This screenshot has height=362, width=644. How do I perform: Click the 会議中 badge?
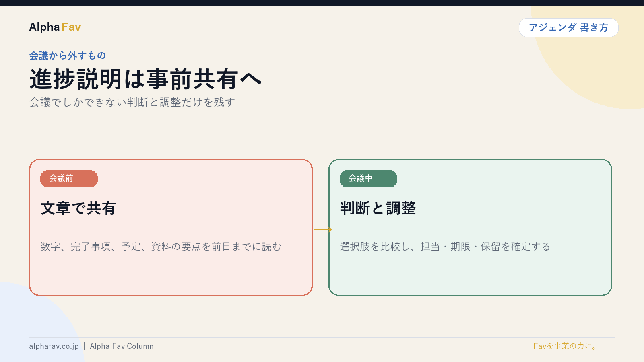click(x=368, y=179)
